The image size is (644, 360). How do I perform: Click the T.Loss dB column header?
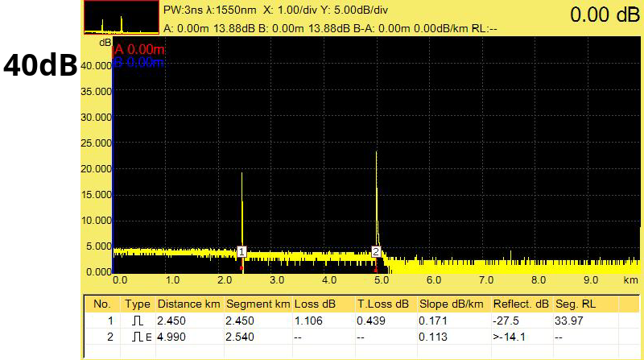click(x=383, y=304)
